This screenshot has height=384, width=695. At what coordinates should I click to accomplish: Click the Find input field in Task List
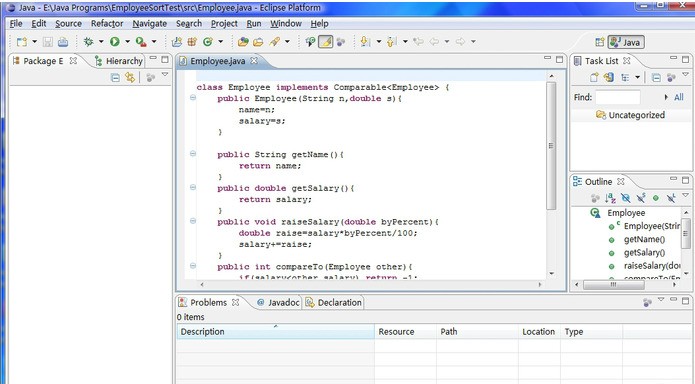(617, 97)
